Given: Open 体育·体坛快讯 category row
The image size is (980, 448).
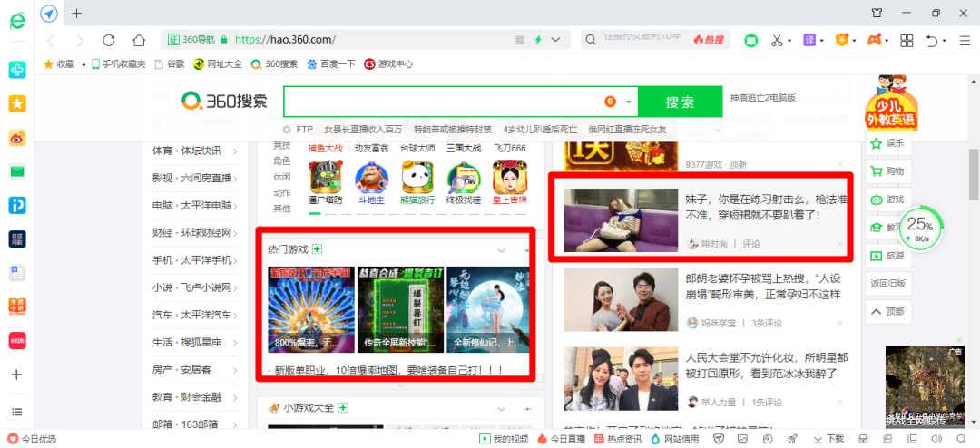Looking at the screenshot, I should [194, 151].
